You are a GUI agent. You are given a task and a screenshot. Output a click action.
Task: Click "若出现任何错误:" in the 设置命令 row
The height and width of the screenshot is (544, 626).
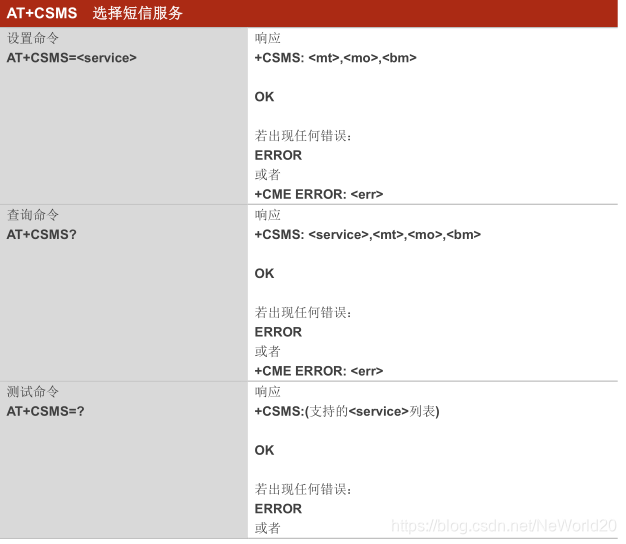click(303, 136)
